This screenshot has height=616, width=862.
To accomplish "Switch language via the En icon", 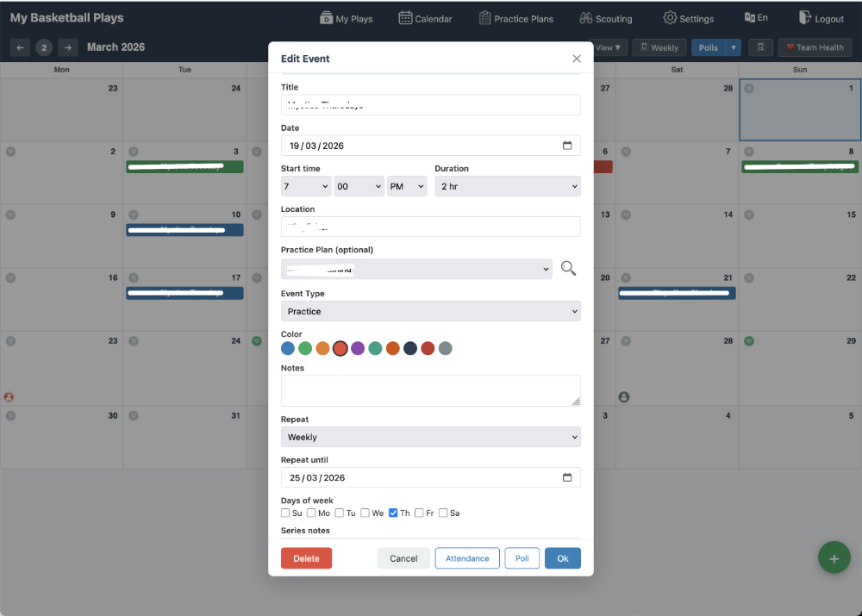I will click(756, 17).
